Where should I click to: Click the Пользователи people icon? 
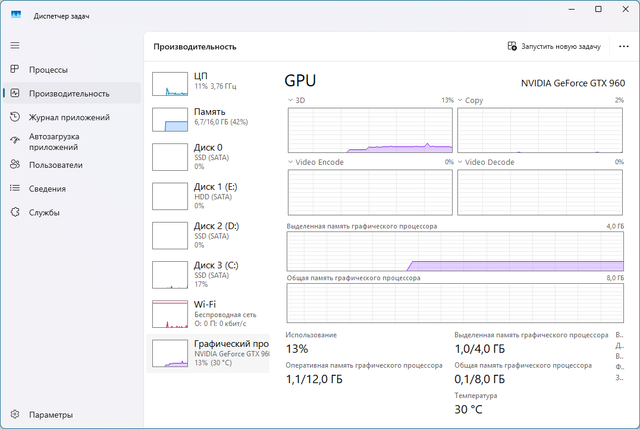[15, 164]
